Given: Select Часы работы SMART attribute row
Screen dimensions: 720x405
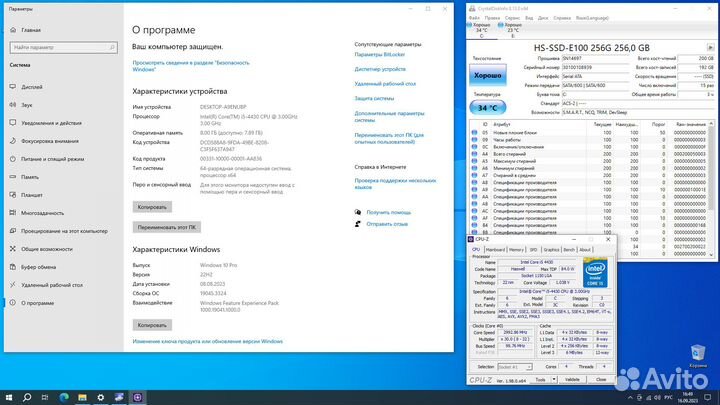Looking at the screenshot, I should (x=588, y=140).
